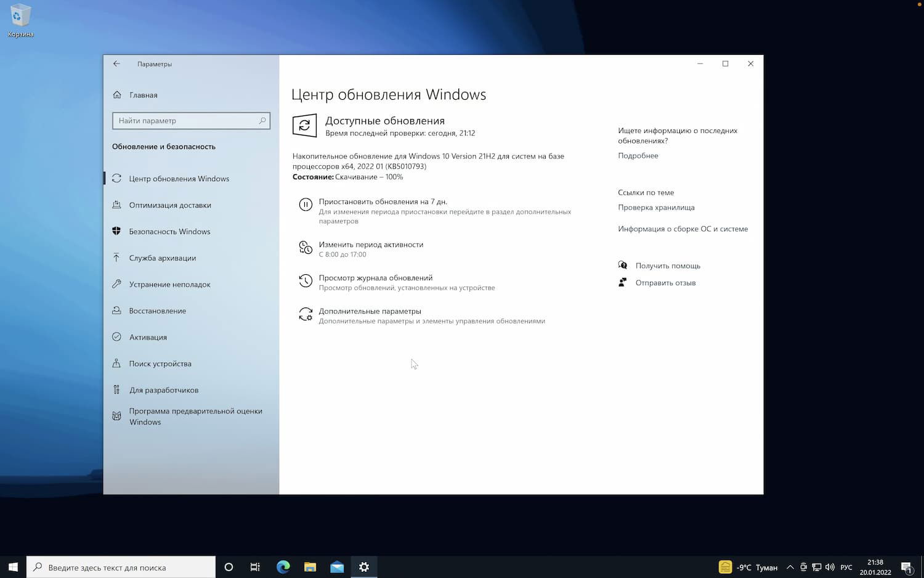Click the advanced options gear-sync icon
This screenshot has height=578, width=924.
[306, 314]
